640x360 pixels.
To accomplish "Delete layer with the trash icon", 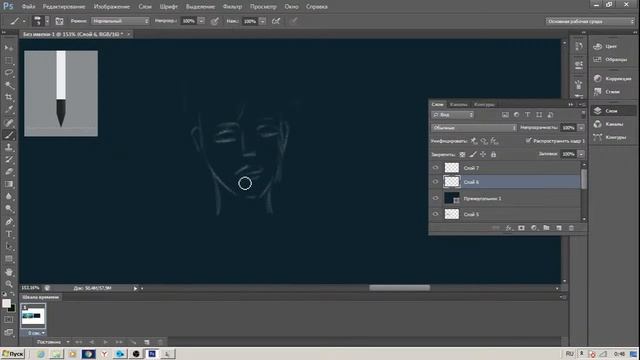I will (x=571, y=228).
